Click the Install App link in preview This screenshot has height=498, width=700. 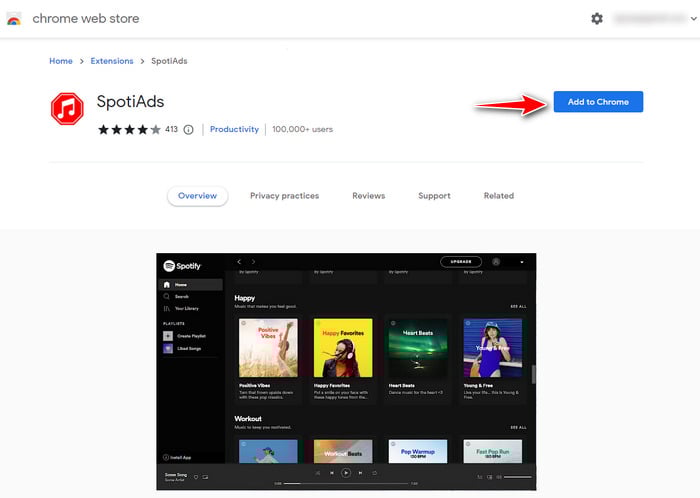[177, 457]
